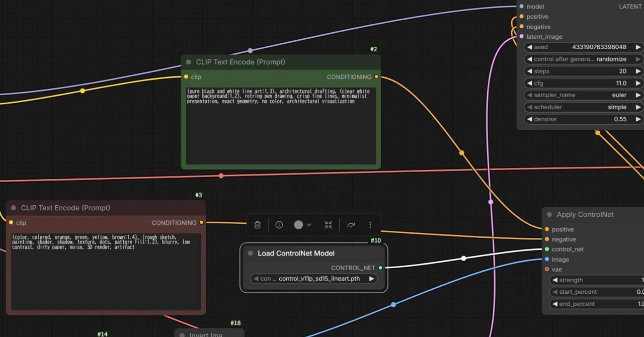Select next ControlNet model with right arrow
The height and width of the screenshot is (337, 644).
coord(372,279)
